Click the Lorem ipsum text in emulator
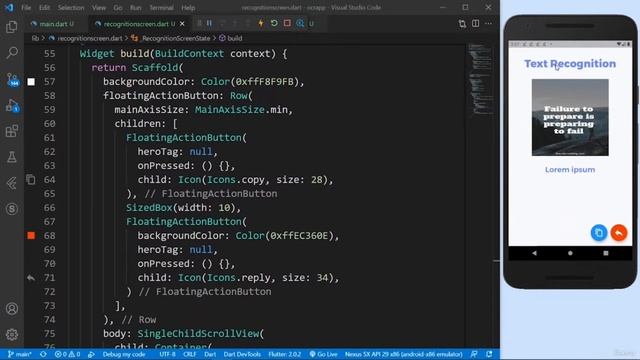Viewport: 640px width, 360px height. (570, 170)
